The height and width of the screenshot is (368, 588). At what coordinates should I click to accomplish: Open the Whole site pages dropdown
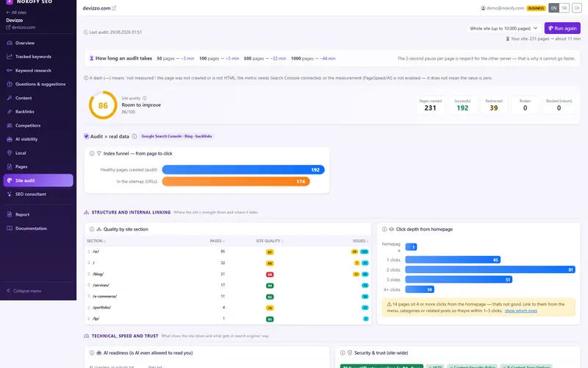[x=503, y=28]
